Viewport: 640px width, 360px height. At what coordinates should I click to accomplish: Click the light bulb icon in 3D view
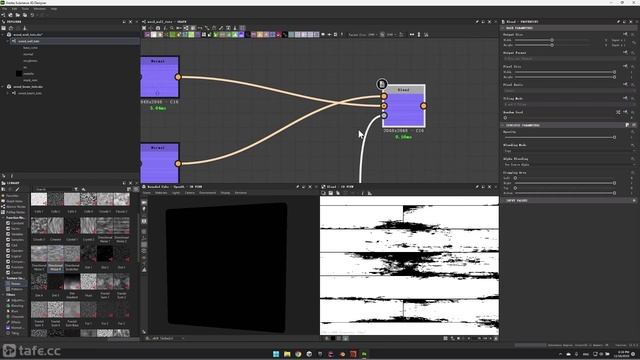(144, 209)
